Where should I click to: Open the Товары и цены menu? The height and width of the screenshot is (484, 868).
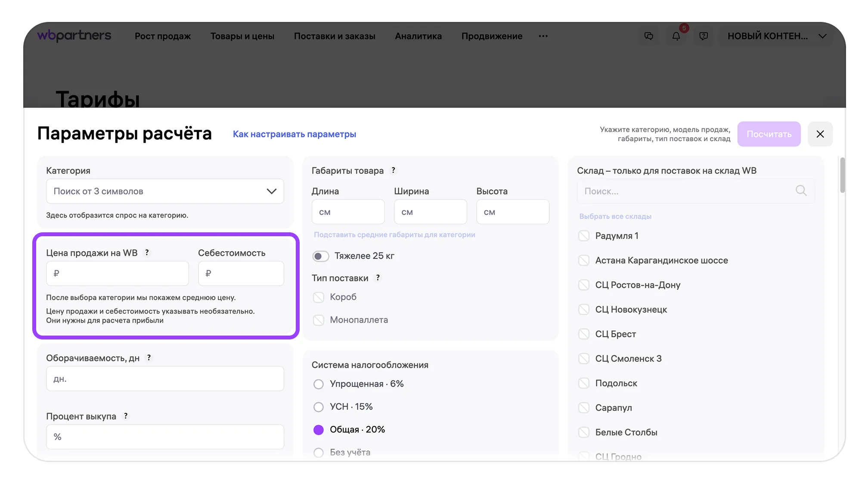point(242,36)
